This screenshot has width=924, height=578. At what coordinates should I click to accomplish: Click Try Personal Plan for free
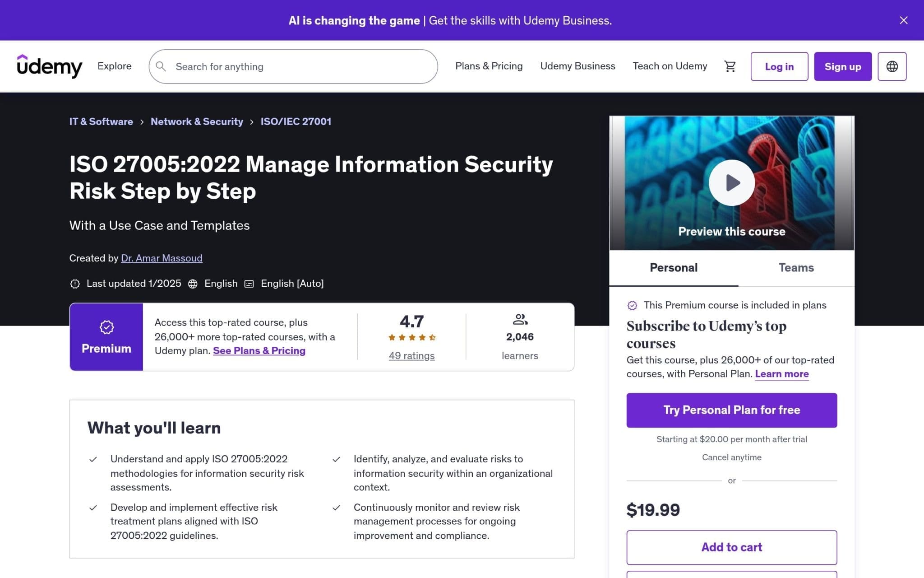(731, 410)
